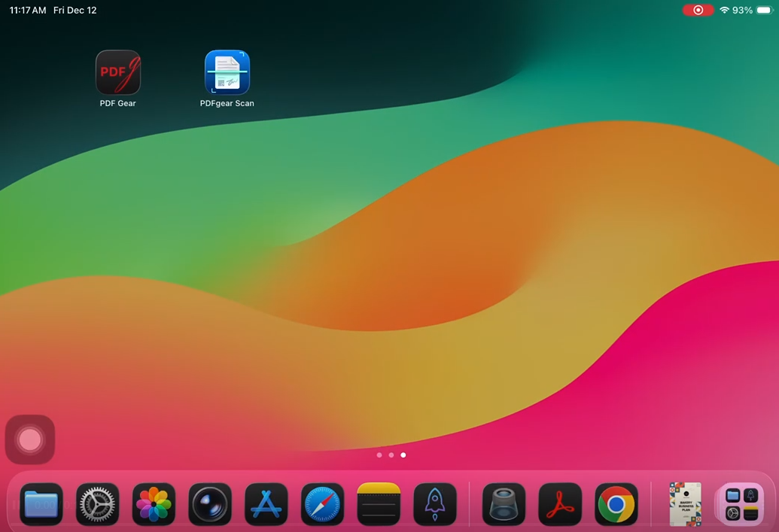Screen dimensions: 779x532
Task: Open Adobe Acrobat from the dock
Action: pos(560,504)
